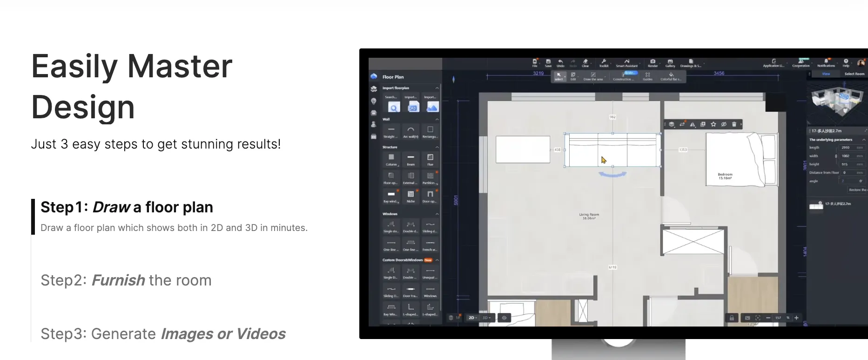
Task: Collapse the Custom Doors&Windows section
Action: tap(437, 260)
